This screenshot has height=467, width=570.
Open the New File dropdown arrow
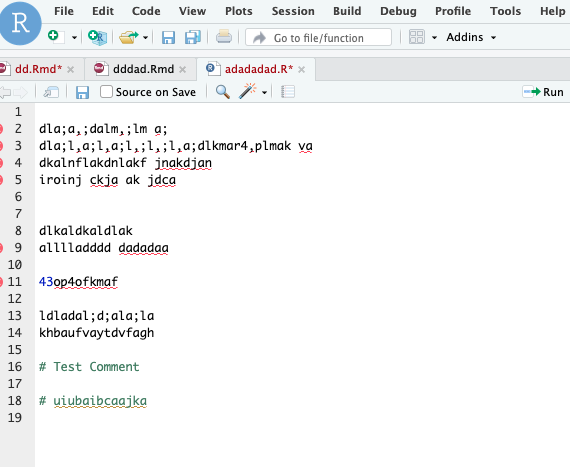pos(74,37)
